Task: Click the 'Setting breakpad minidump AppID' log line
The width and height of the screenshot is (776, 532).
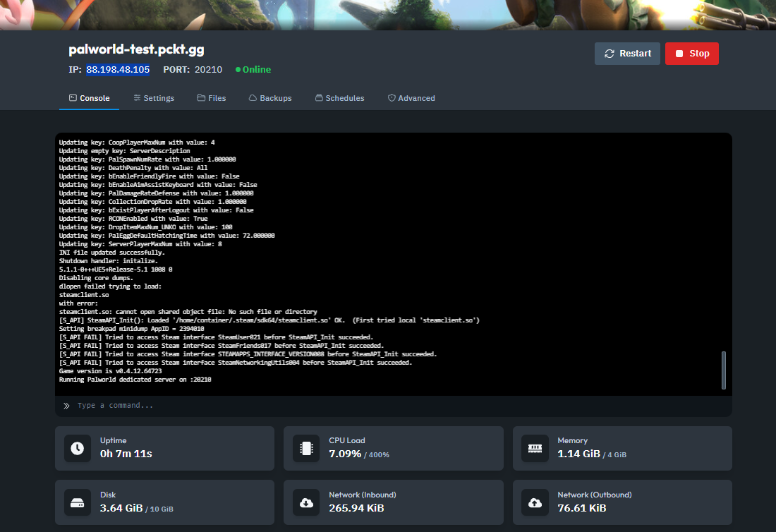Action: pos(132,329)
